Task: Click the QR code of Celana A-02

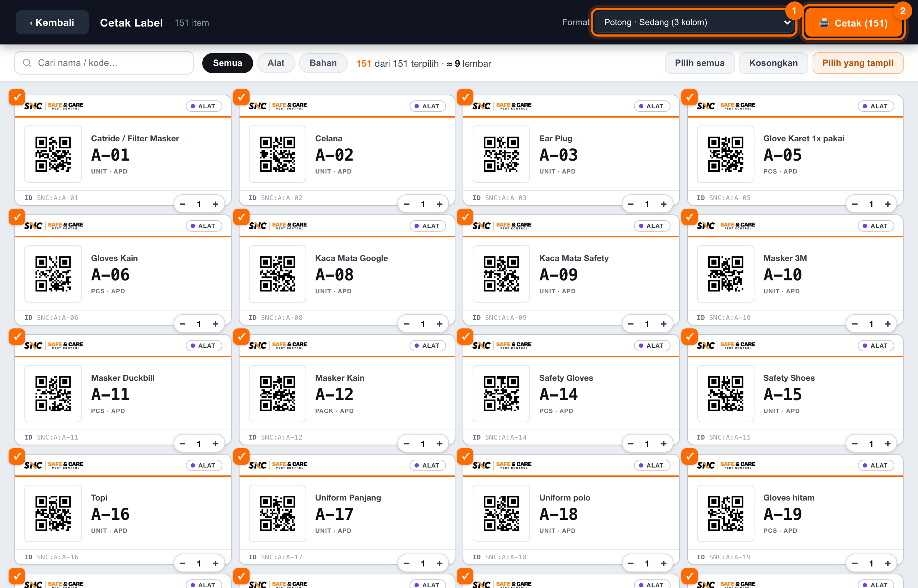Action: point(277,154)
